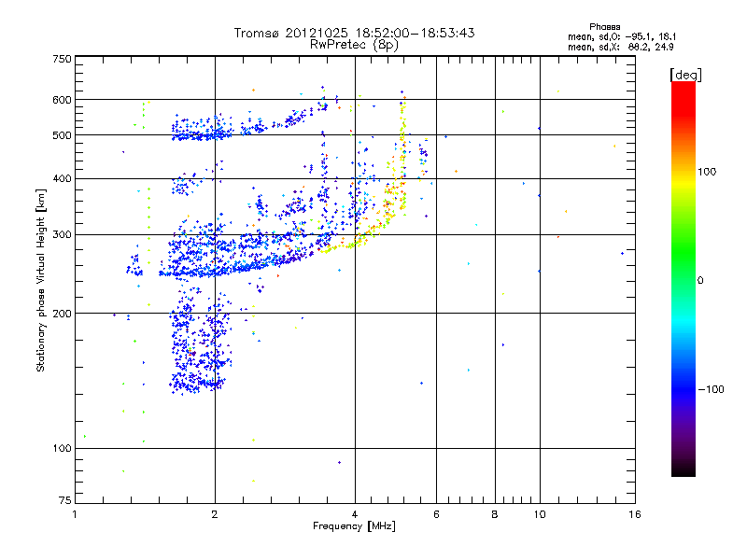Click the '8' x-axis tick label
747x560 pixels.
tap(495, 514)
